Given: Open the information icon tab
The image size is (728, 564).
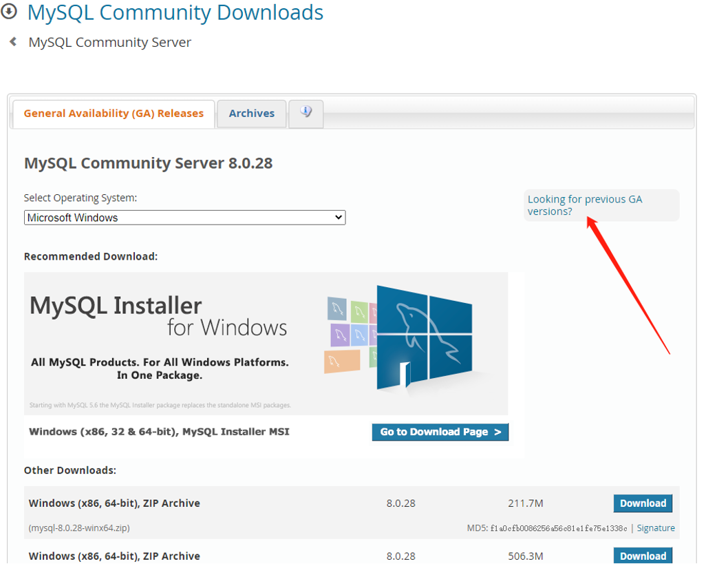Looking at the screenshot, I should click(306, 113).
